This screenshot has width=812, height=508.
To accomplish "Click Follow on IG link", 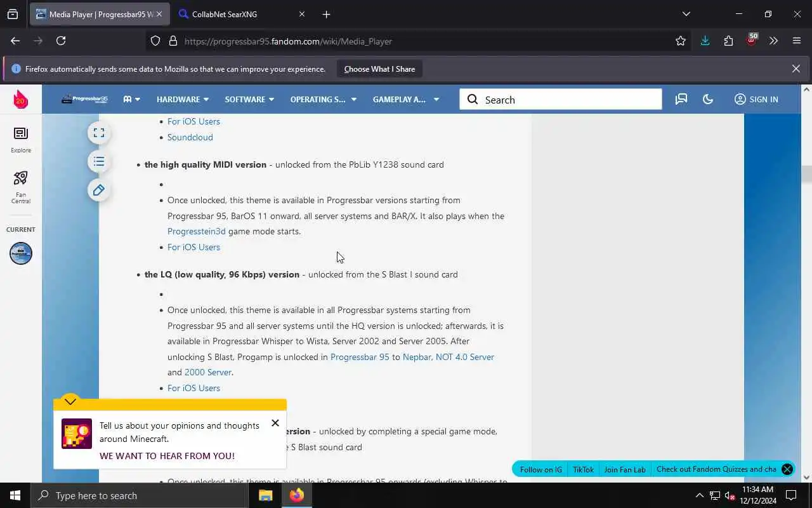I will point(541,469).
